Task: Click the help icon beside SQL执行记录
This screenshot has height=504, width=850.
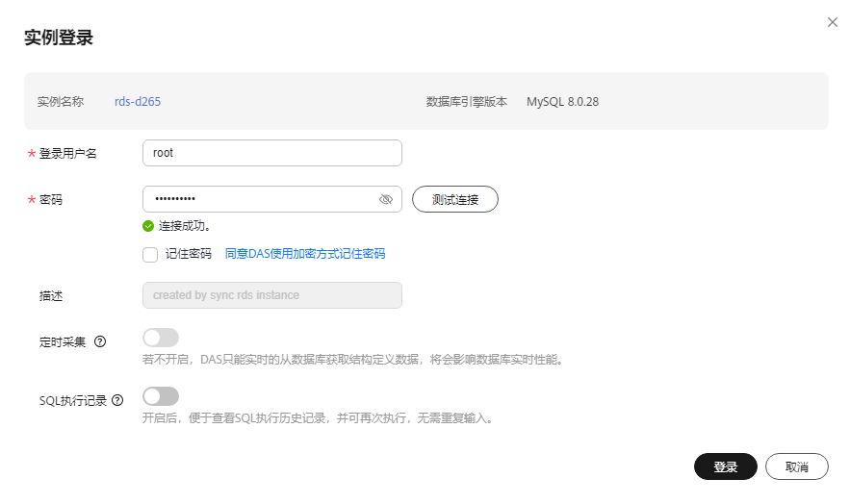Action: (x=117, y=400)
